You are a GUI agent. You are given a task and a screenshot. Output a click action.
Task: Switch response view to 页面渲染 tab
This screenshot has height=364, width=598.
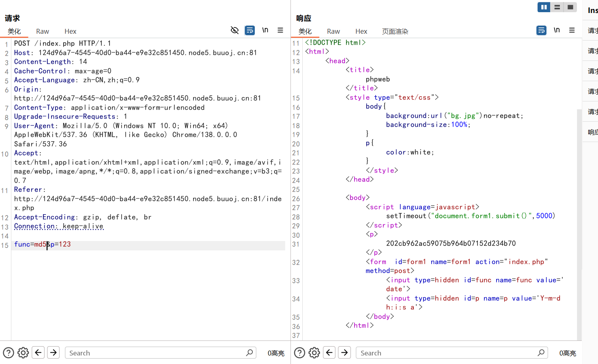[x=395, y=31]
